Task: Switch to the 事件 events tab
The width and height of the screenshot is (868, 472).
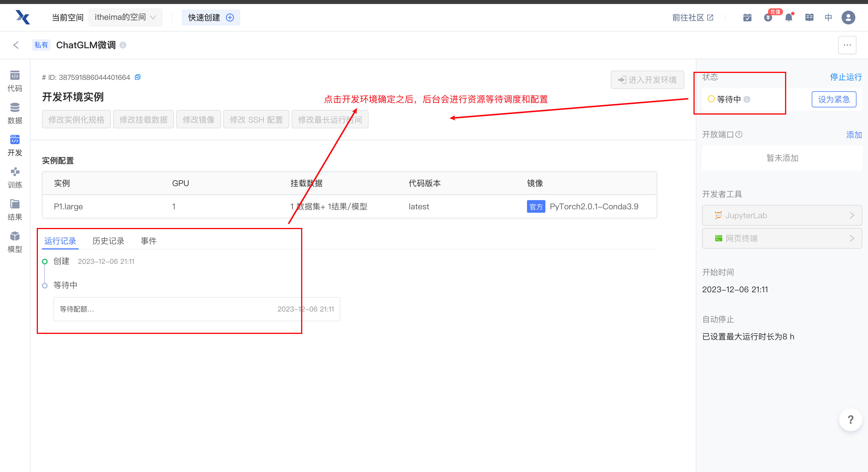Action: click(149, 241)
